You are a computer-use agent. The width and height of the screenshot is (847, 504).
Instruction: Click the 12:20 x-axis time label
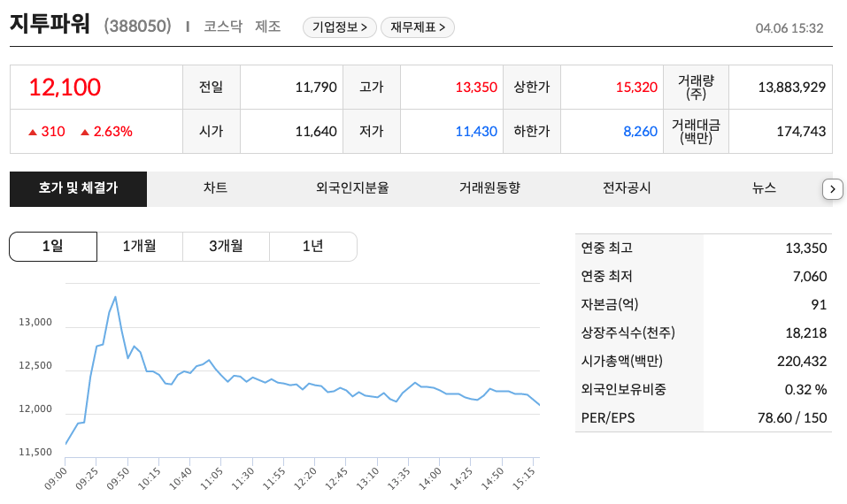[x=305, y=478]
